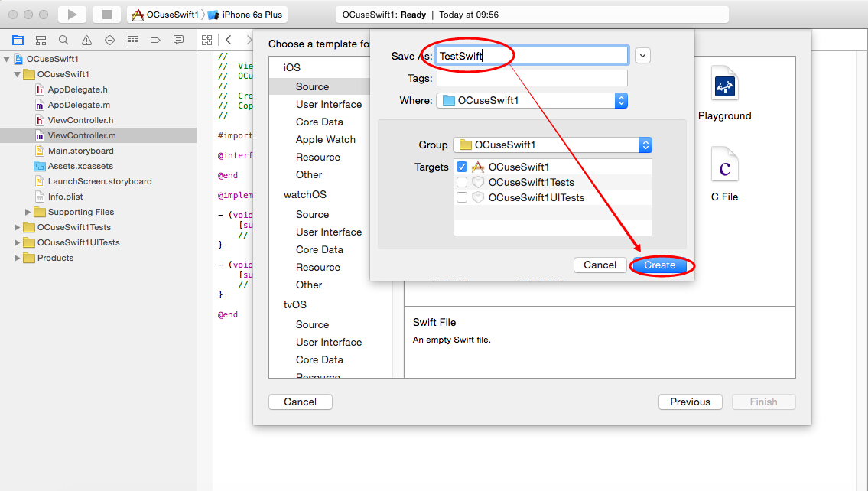868x491 pixels.
Task: Open the Find navigator magnifier icon
Action: [63, 40]
